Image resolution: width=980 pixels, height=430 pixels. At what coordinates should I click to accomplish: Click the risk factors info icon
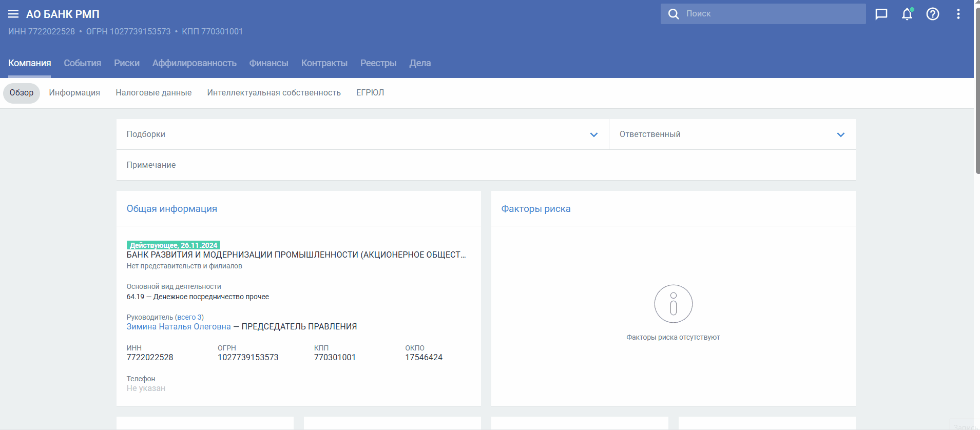click(x=673, y=304)
